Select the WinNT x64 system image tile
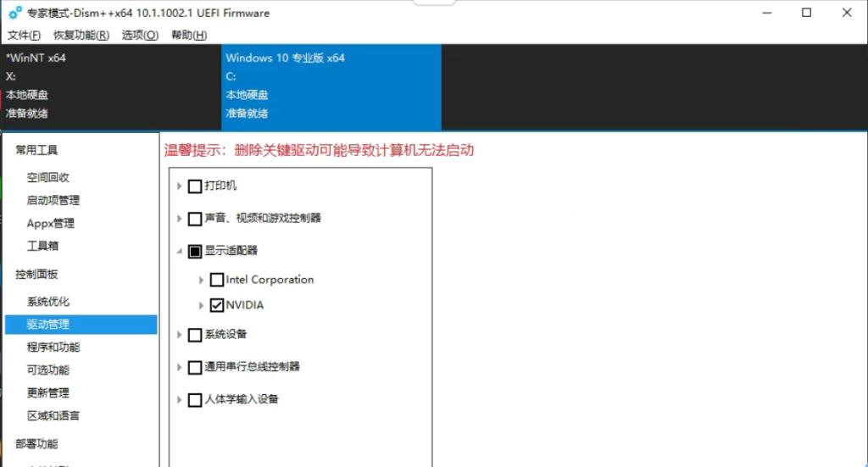The image size is (868, 467). click(111, 87)
